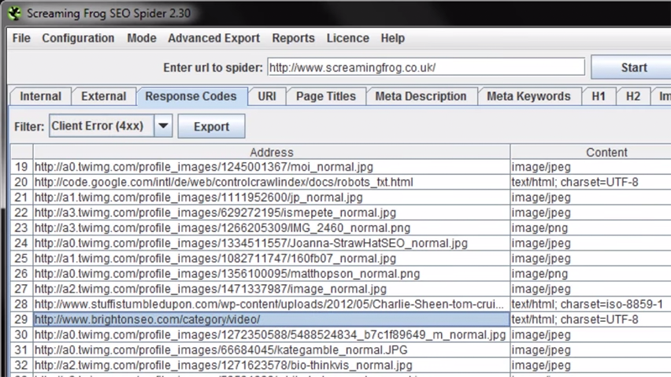
Task: Select the IMG_2460_normal.png address row
Action: coord(271,228)
